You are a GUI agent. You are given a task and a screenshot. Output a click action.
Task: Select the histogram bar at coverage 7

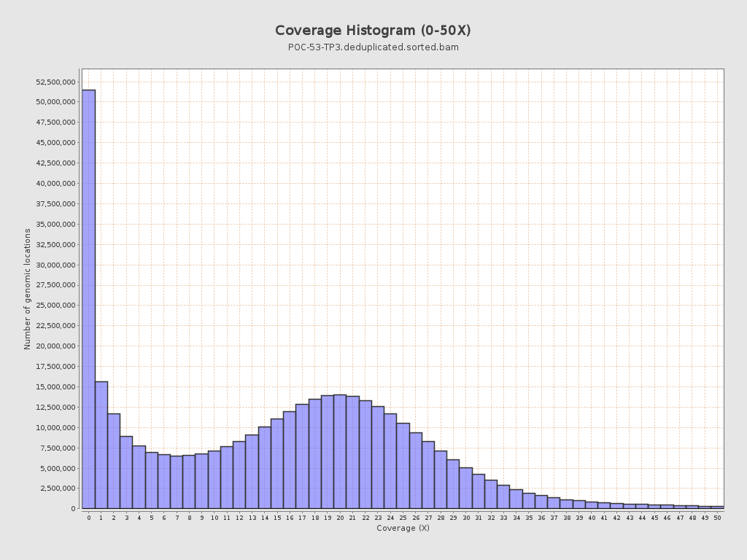tap(177, 483)
